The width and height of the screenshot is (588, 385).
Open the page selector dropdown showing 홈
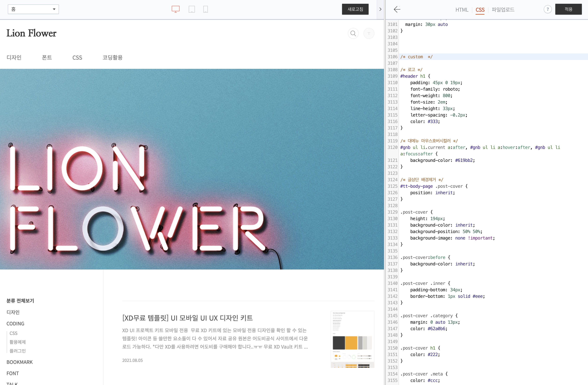[x=33, y=9]
